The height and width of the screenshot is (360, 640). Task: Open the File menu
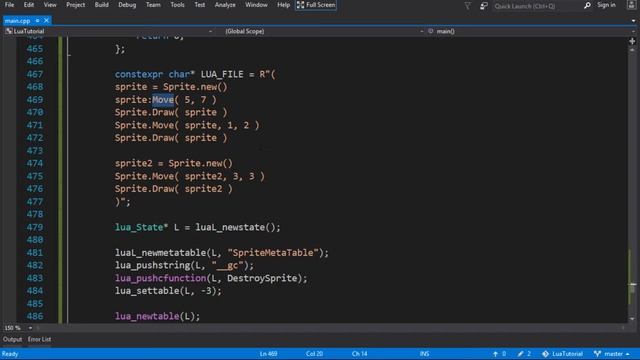coord(9,5)
